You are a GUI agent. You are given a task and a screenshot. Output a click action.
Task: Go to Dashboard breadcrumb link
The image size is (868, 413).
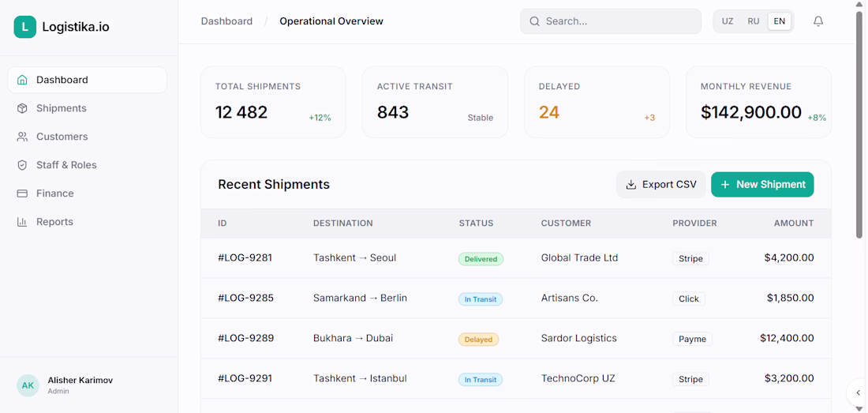[226, 21]
